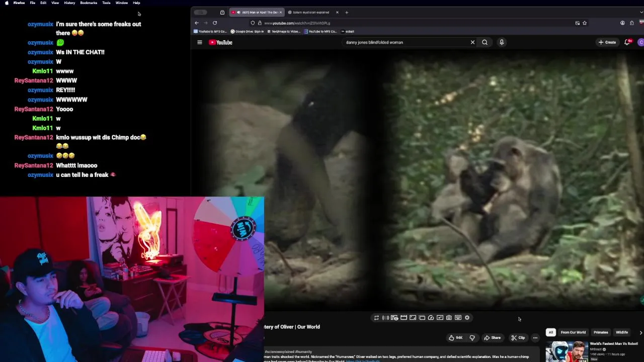Image resolution: width=644 pixels, height=362 pixels.
Task: Click the browser address bar URL
Action: [x=297, y=23]
